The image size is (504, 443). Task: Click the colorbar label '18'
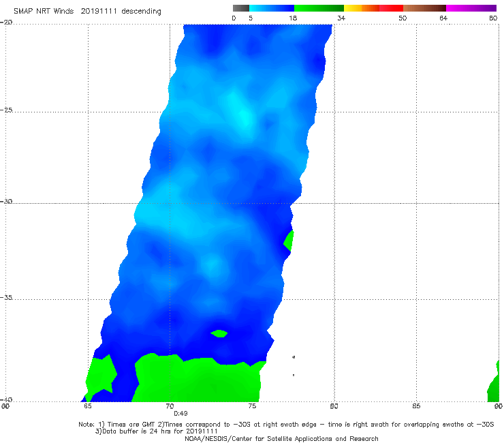293,18
